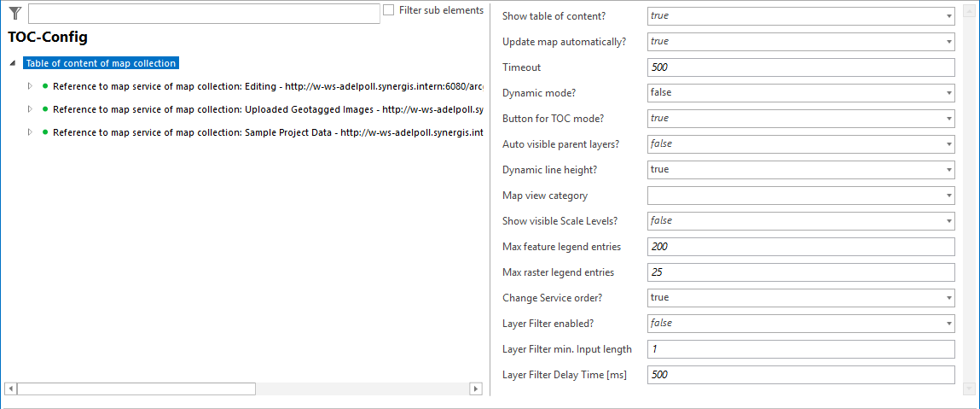The image size is (980, 409).
Task: Collapse the Table of content root node
Action: click(12, 64)
